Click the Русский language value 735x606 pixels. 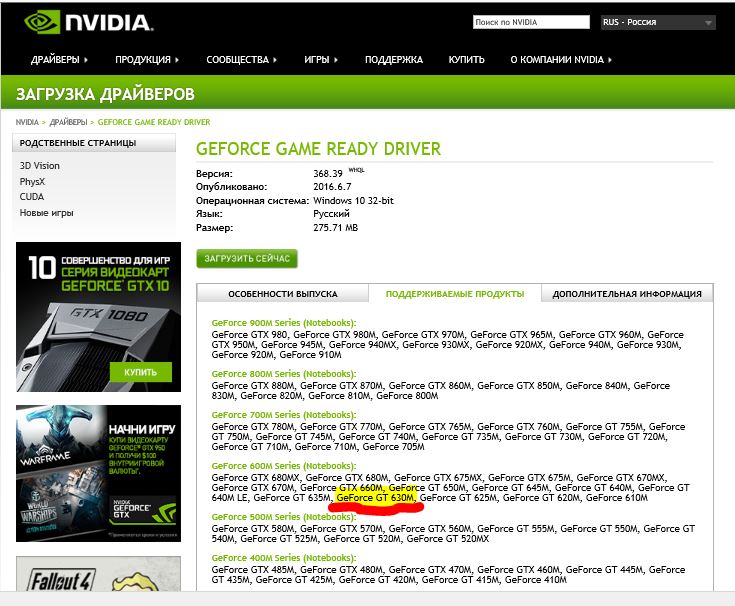coord(331,214)
